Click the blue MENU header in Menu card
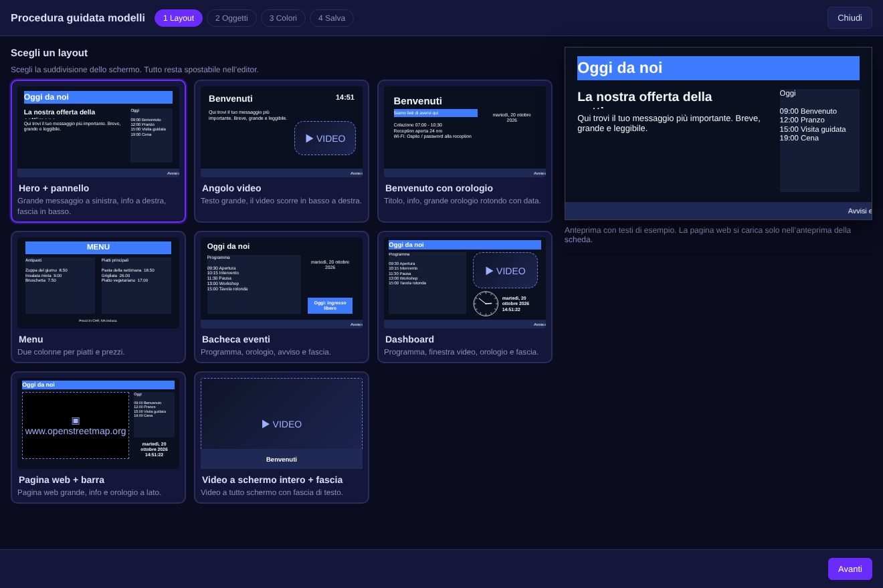This screenshot has height=588, width=883. pyautogui.click(x=98, y=248)
